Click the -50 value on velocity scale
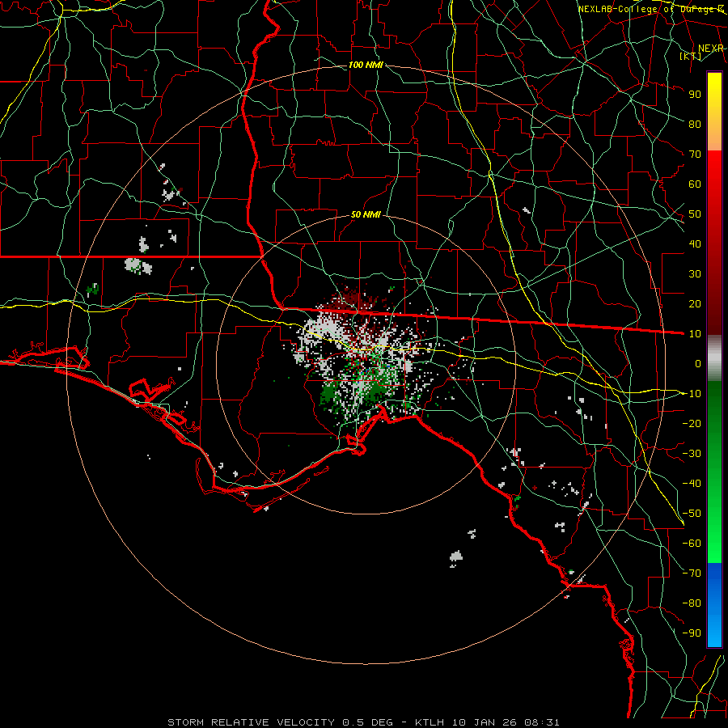The height and width of the screenshot is (728, 728). tap(692, 514)
